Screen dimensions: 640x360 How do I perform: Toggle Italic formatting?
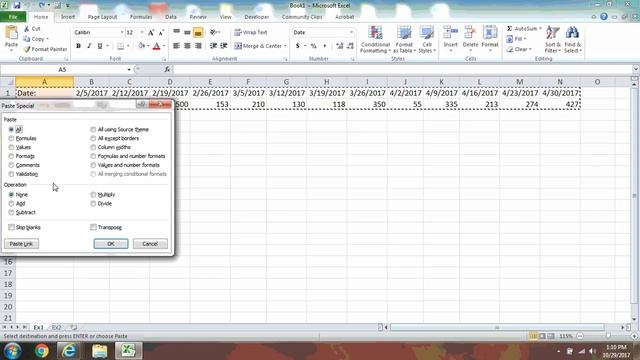click(89, 46)
